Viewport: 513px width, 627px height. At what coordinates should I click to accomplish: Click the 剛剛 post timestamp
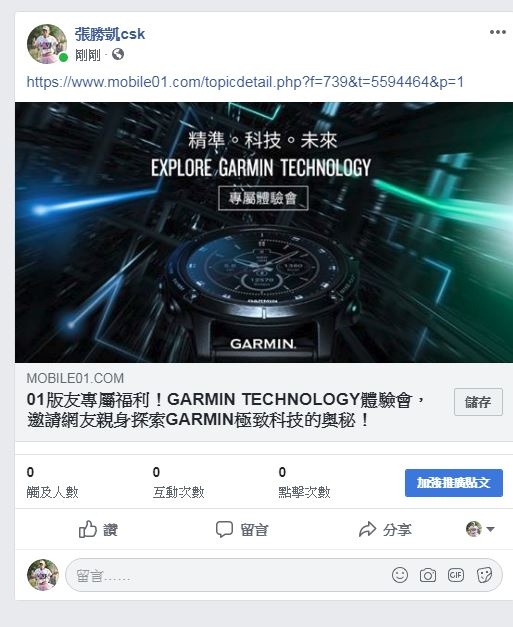click(88, 55)
